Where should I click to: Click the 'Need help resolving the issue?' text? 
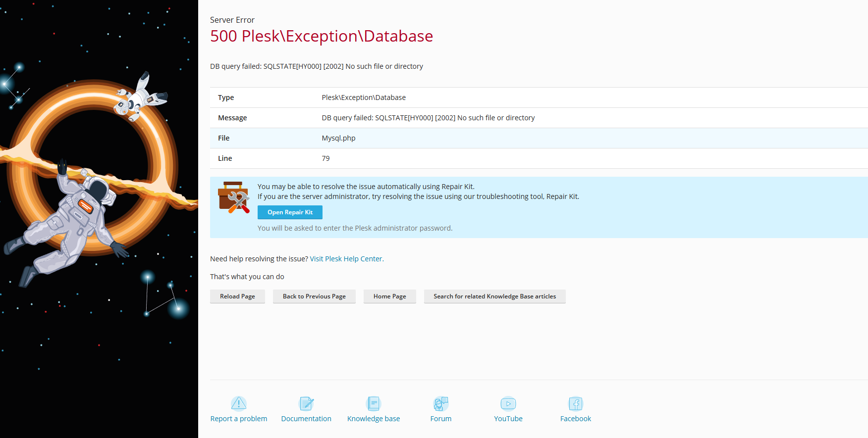coord(259,259)
